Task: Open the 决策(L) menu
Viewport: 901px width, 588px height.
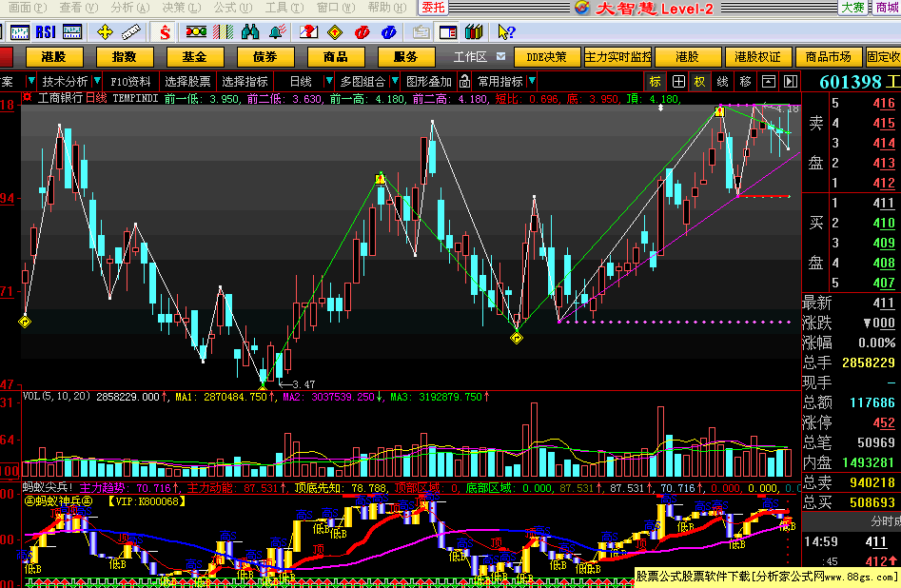Action: click(x=182, y=8)
